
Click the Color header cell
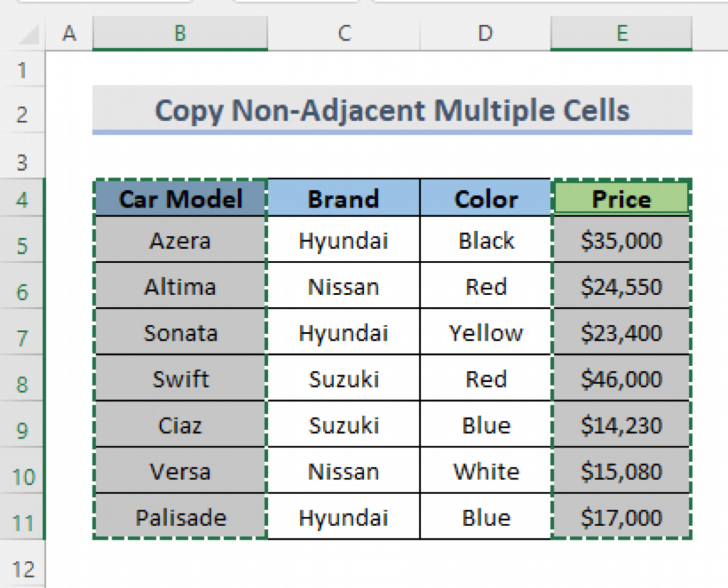click(486, 198)
